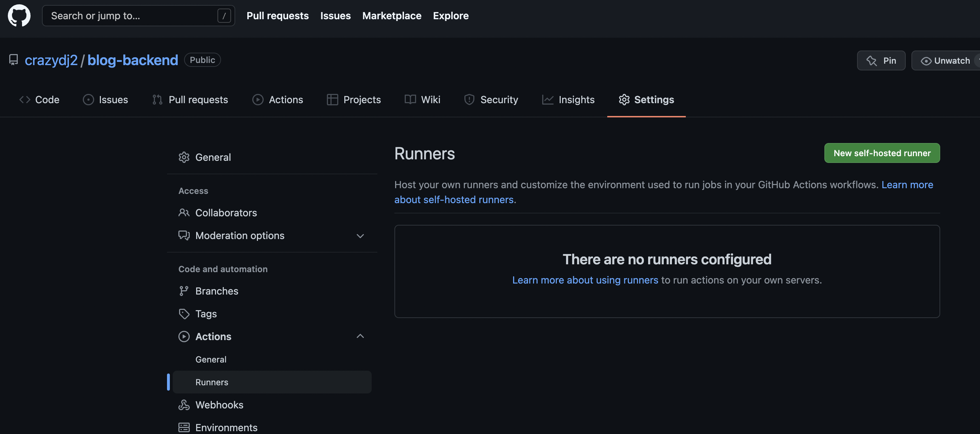Viewport: 980px width, 434px height.
Task: Click the Webhooks icon in sidebar
Action: point(184,405)
